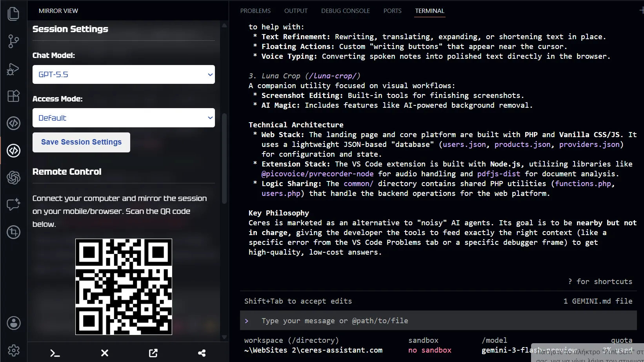644x362 pixels.
Task: Click the active code-brackets Mirror View icon
Action: pyautogui.click(x=13, y=150)
